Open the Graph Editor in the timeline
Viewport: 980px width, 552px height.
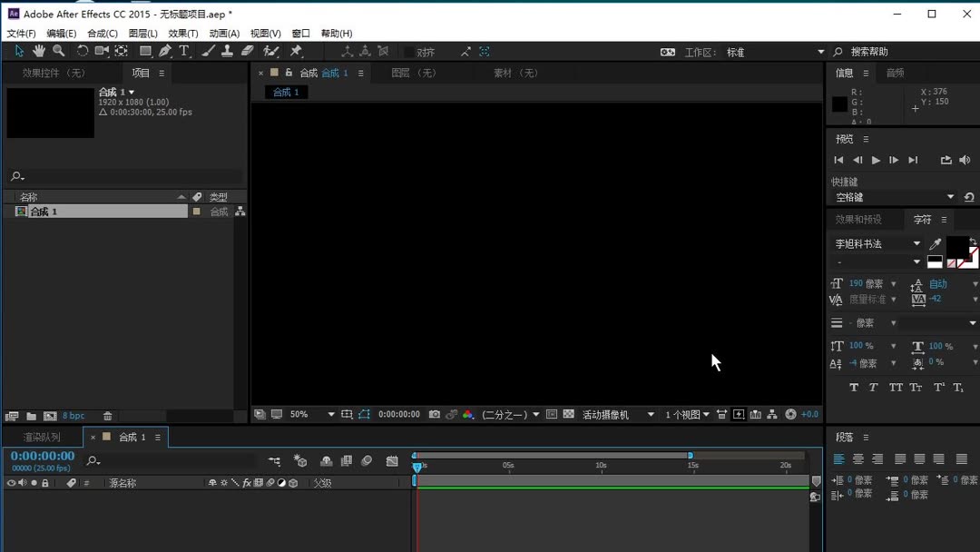tap(392, 461)
